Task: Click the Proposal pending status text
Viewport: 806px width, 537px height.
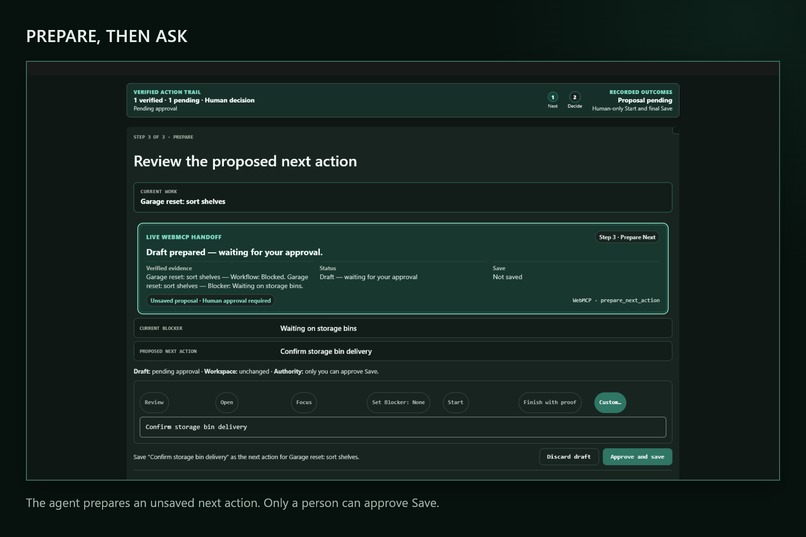Action: click(645, 100)
